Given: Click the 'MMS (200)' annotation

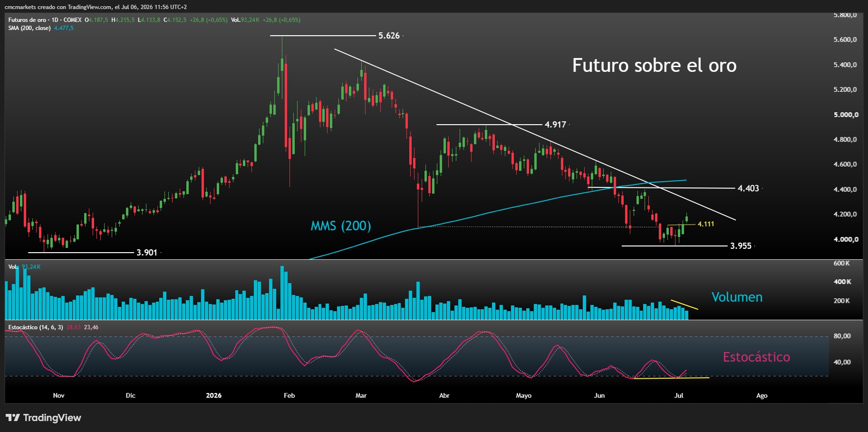Looking at the screenshot, I should (341, 226).
